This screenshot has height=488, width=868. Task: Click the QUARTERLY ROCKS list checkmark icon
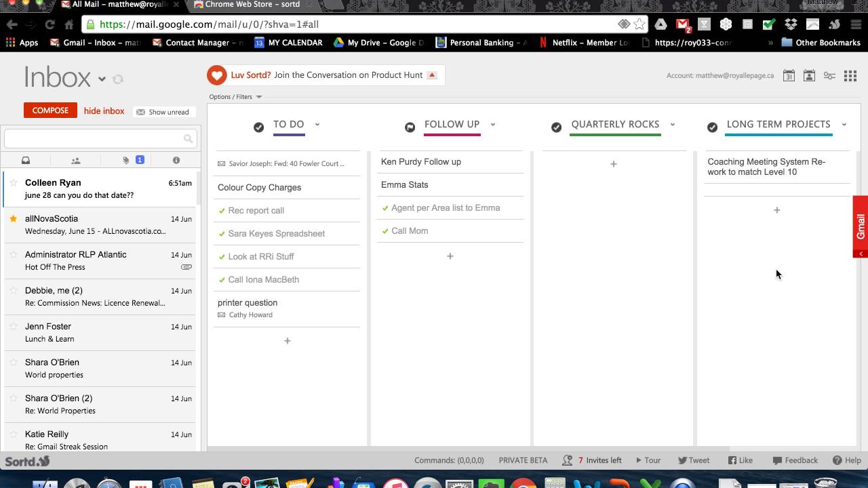556,127
